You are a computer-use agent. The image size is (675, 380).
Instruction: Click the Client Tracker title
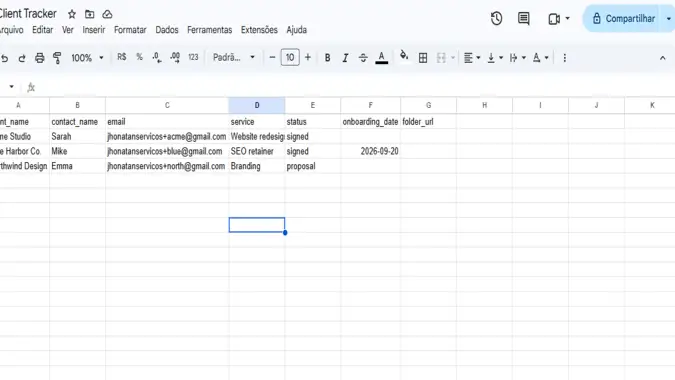point(28,14)
